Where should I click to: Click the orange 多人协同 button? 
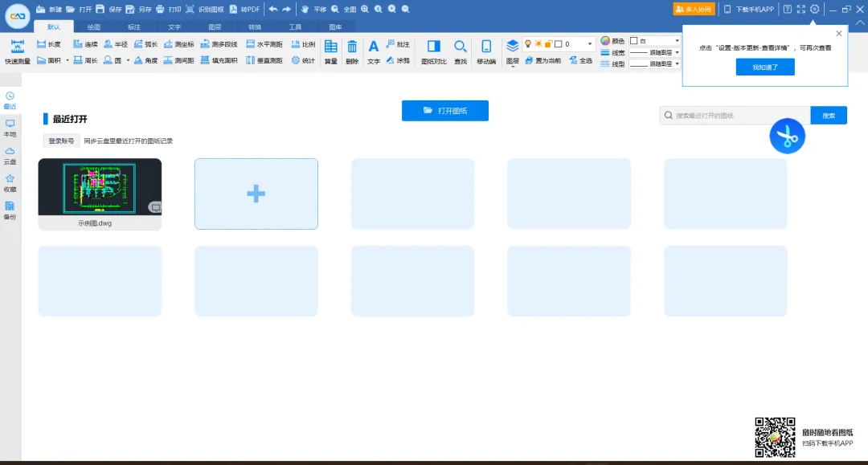[694, 10]
